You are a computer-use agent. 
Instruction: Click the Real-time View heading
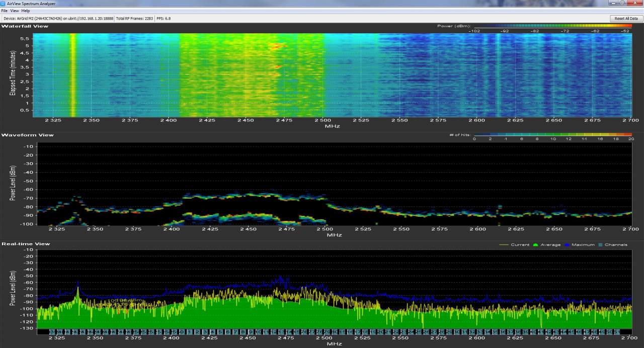pos(26,244)
